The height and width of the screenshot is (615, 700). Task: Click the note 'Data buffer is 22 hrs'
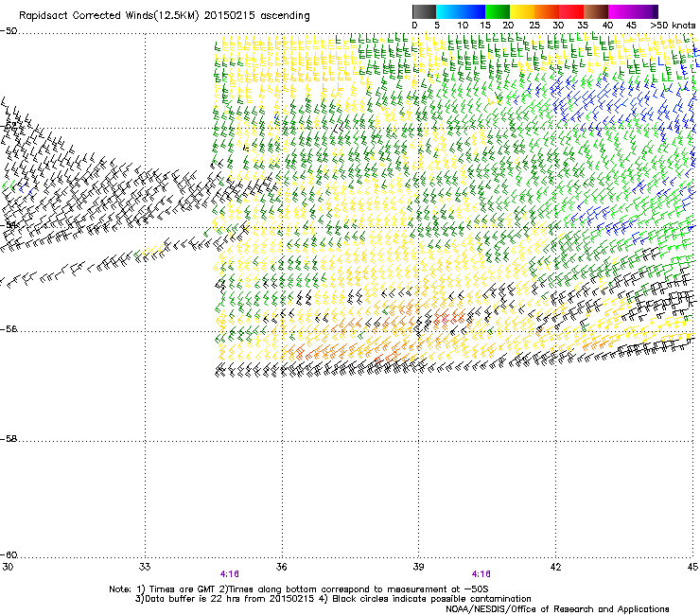[193, 599]
